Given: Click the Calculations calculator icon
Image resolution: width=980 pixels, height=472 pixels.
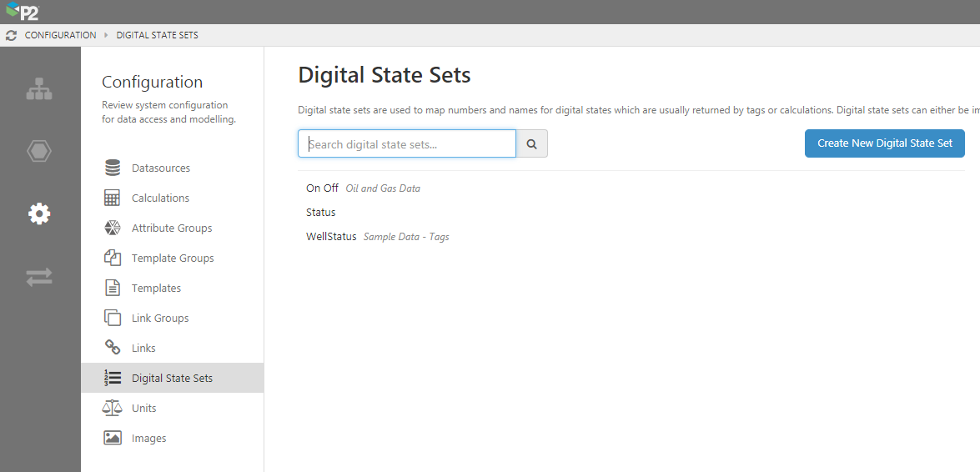Looking at the screenshot, I should (x=113, y=198).
